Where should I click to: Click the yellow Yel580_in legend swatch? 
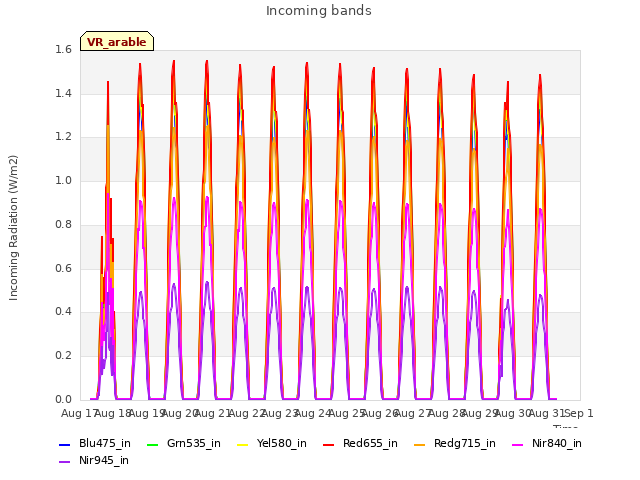click(x=242, y=444)
